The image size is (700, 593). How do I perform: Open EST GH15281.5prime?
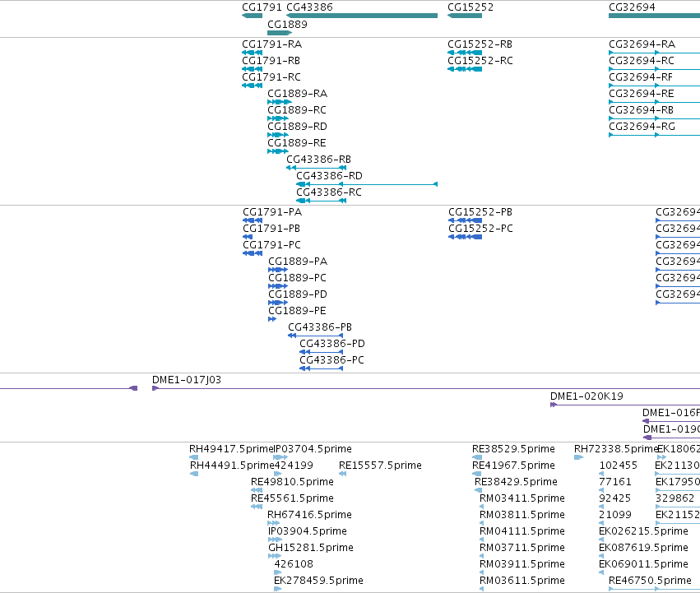coord(311,549)
